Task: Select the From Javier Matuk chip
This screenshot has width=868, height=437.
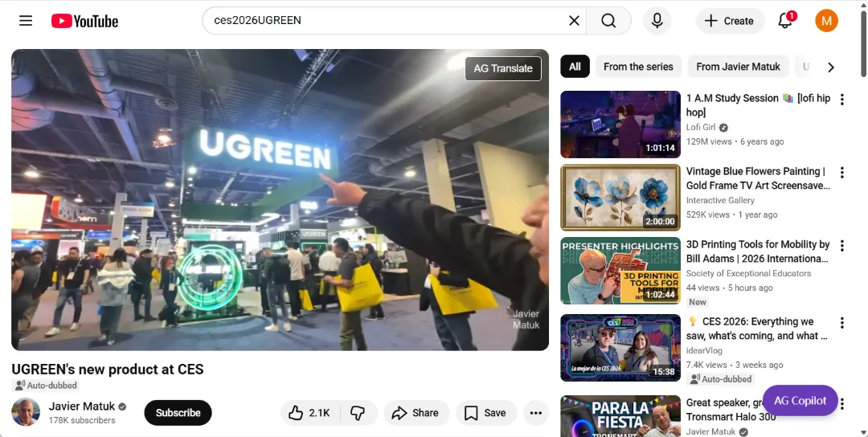Action: 738,67
